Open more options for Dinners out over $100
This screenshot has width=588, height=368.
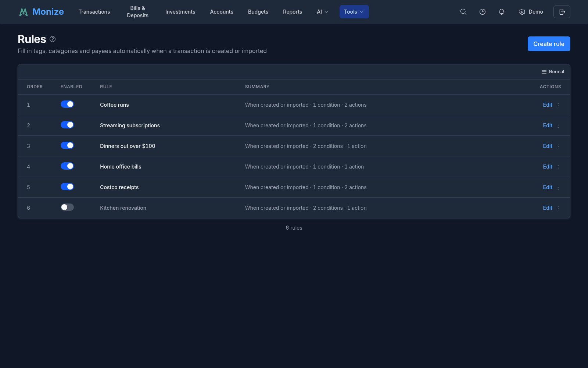558,146
